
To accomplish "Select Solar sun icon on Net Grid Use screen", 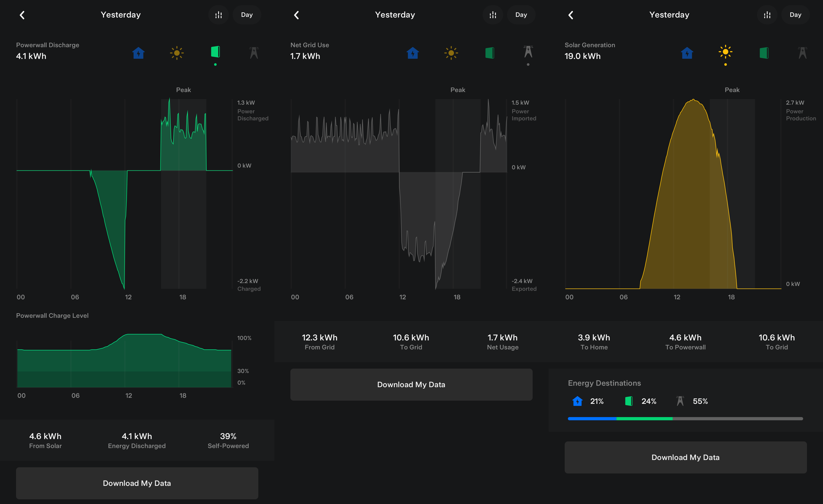I will click(x=451, y=53).
